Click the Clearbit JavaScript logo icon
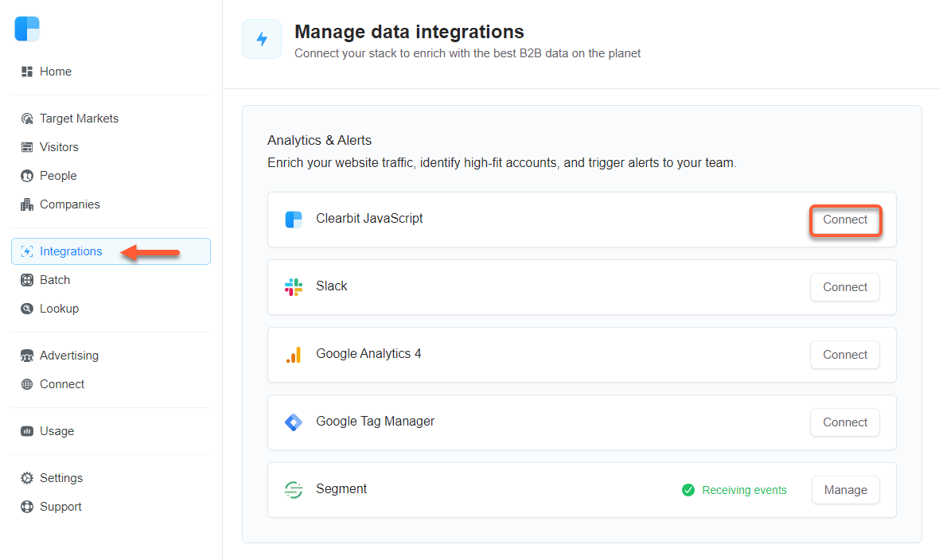Image resolution: width=939 pixels, height=560 pixels. pos(294,220)
